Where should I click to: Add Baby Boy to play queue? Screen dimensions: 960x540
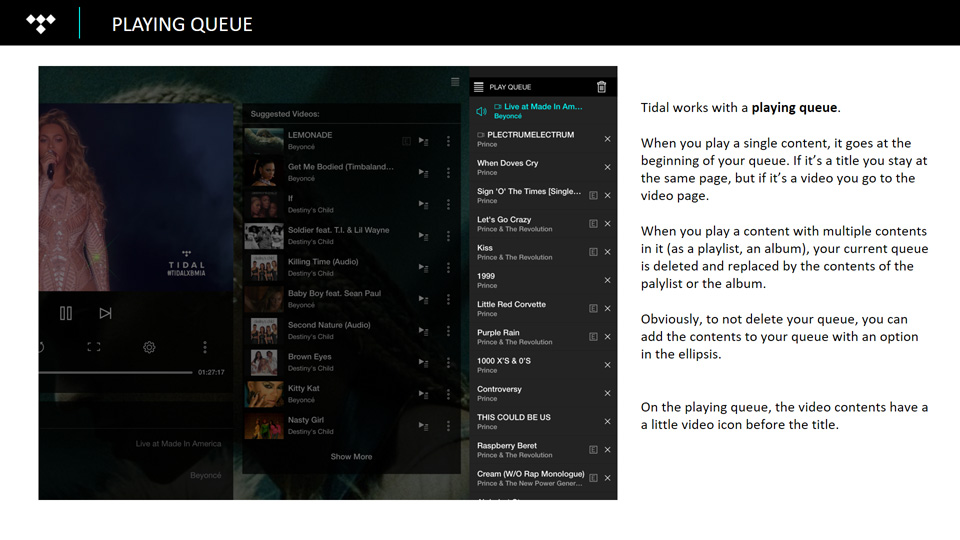click(423, 299)
